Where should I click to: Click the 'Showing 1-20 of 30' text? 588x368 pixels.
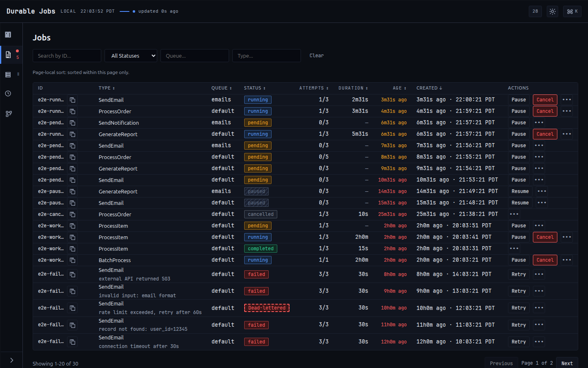coord(56,364)
